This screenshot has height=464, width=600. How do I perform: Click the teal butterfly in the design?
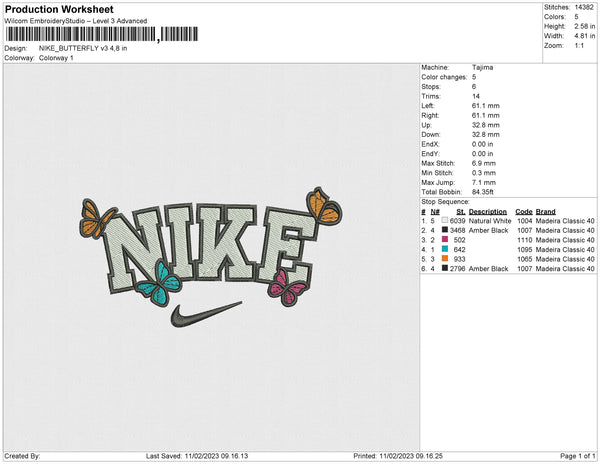click(x=159, y=284)
